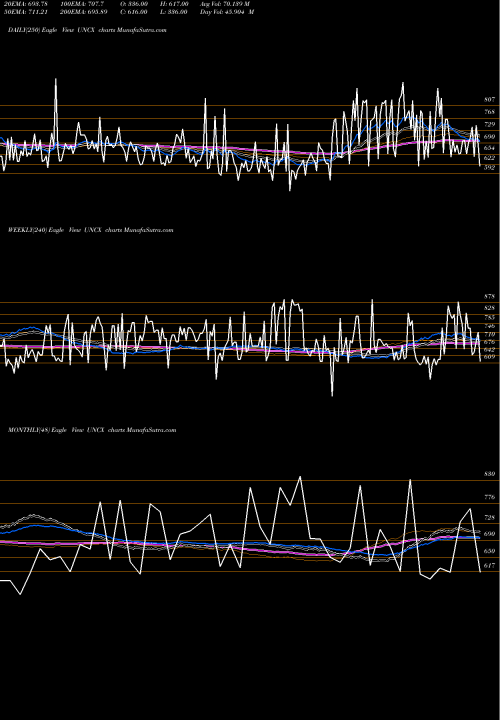This screenshot has width=500, height=720.
Task: Click the 609 price label on weekly chart
Action: coord(489,357)
